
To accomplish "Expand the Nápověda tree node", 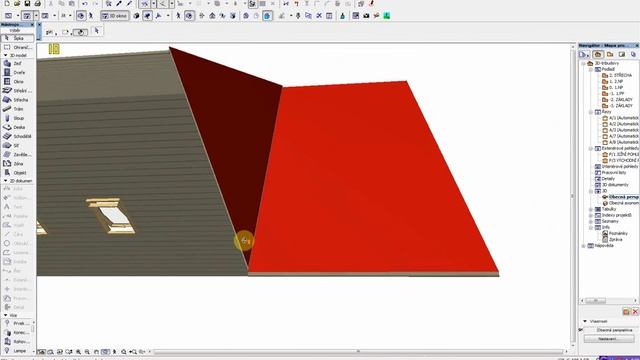I will point(584,246).
